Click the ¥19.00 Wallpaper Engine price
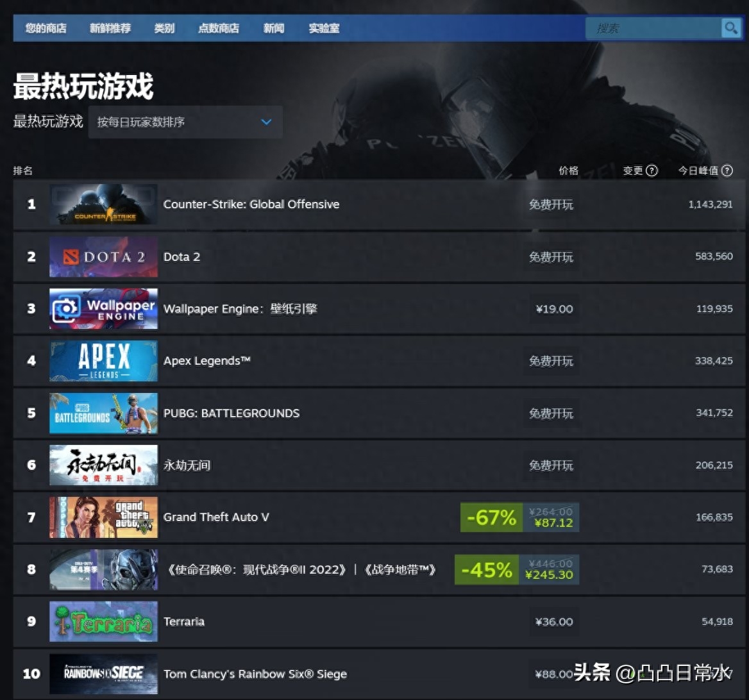 click(554, 310)
